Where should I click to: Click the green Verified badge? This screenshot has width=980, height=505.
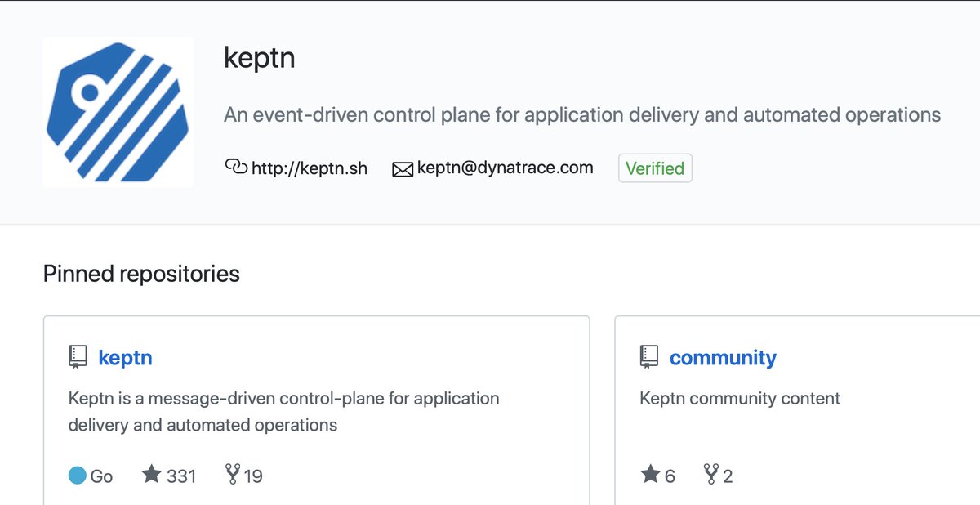(655, 168)
